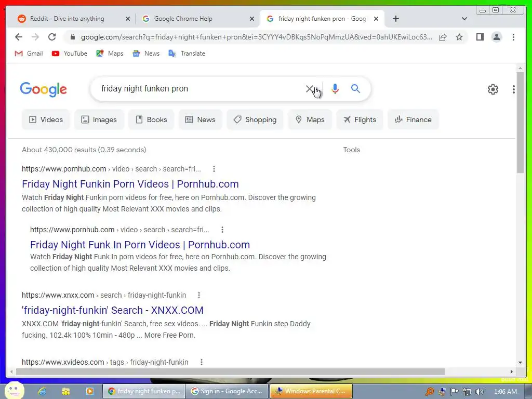Bookmark this page with the star icon
The image size is (532, 399).
tap(459, 37)
